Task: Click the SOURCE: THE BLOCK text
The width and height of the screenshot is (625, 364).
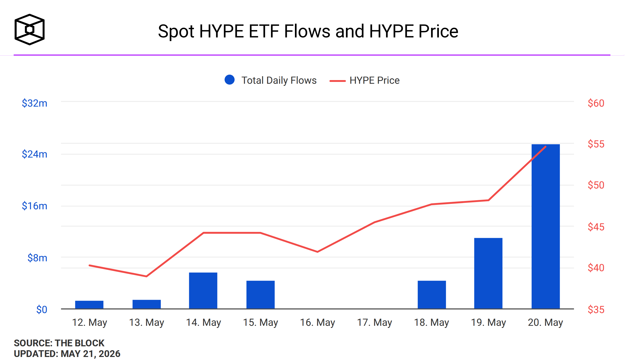Action: 59,343
